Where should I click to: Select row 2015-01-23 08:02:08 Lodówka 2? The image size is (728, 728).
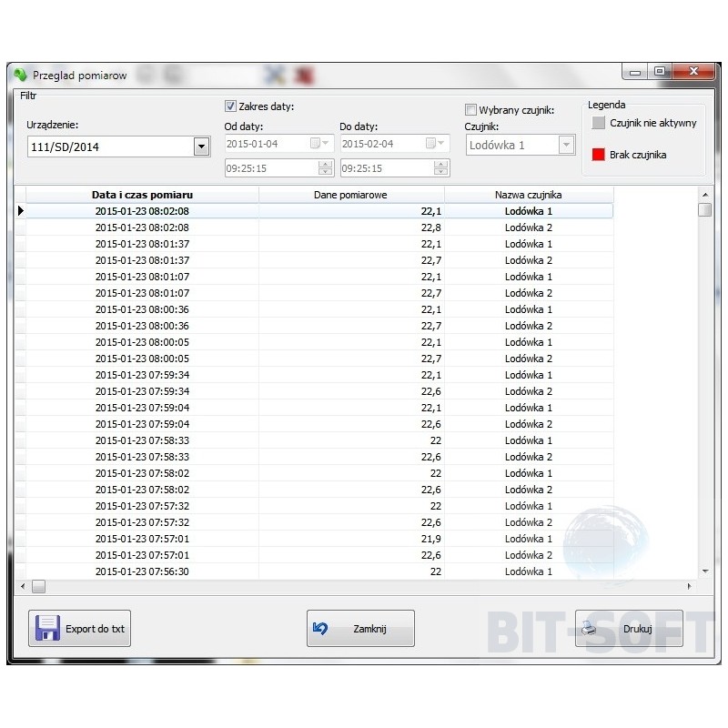click(319, 227)
